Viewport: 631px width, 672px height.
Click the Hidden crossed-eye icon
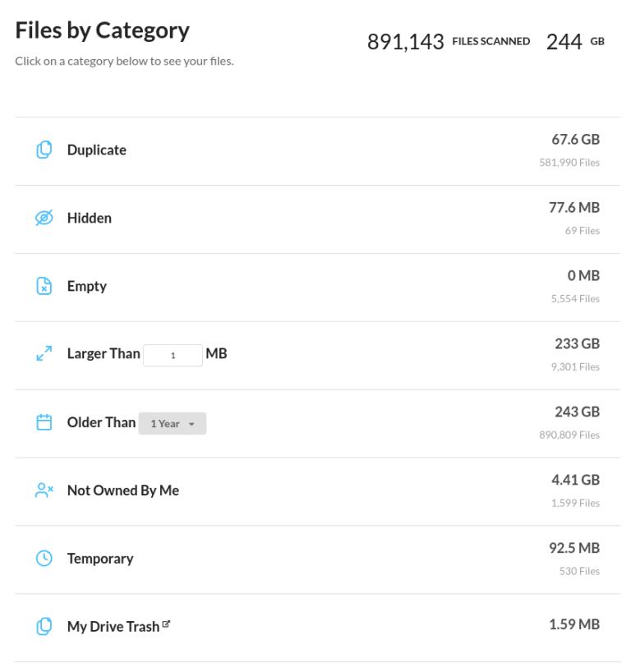pos(44,218)
